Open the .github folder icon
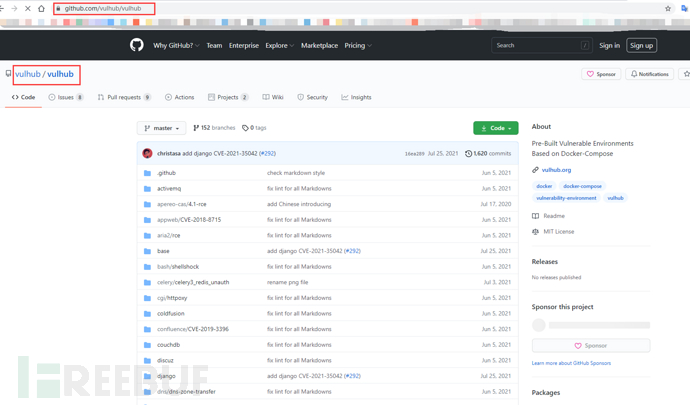 (147, 173)
